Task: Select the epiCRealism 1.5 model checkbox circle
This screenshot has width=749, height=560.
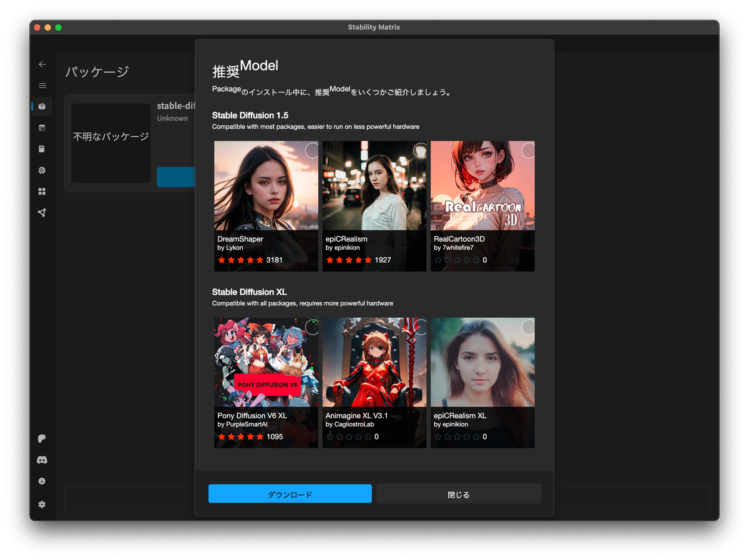Action: click(x=420, y=150)
